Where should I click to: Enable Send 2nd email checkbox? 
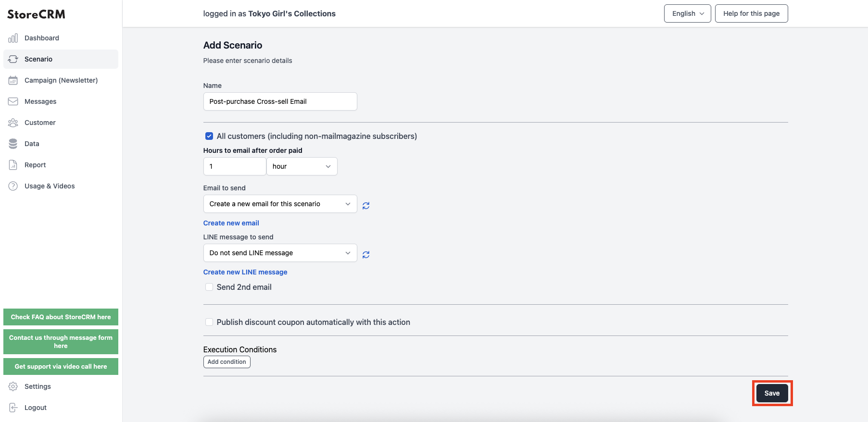[x=209, y=287]
